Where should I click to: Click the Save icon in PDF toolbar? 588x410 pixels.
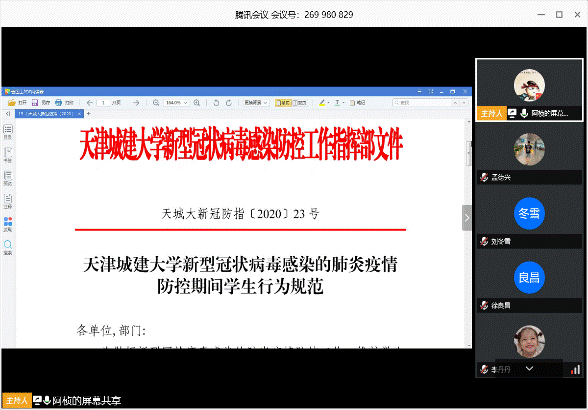pos(35,102)
